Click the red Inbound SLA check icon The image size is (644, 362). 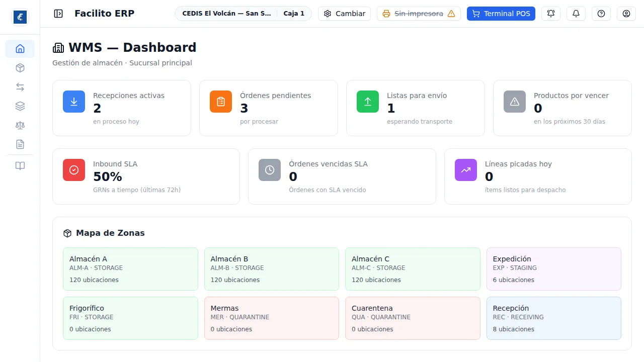point(74,170)
